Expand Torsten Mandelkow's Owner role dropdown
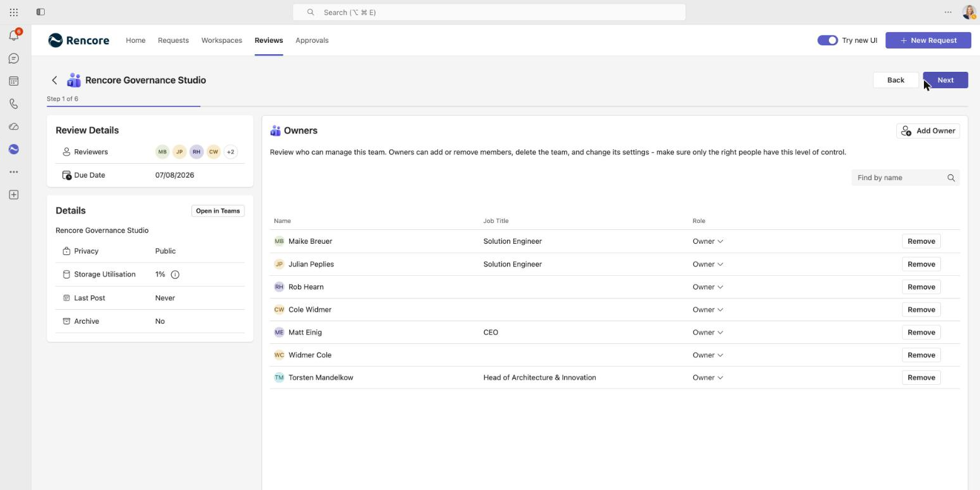 [708, 378]
